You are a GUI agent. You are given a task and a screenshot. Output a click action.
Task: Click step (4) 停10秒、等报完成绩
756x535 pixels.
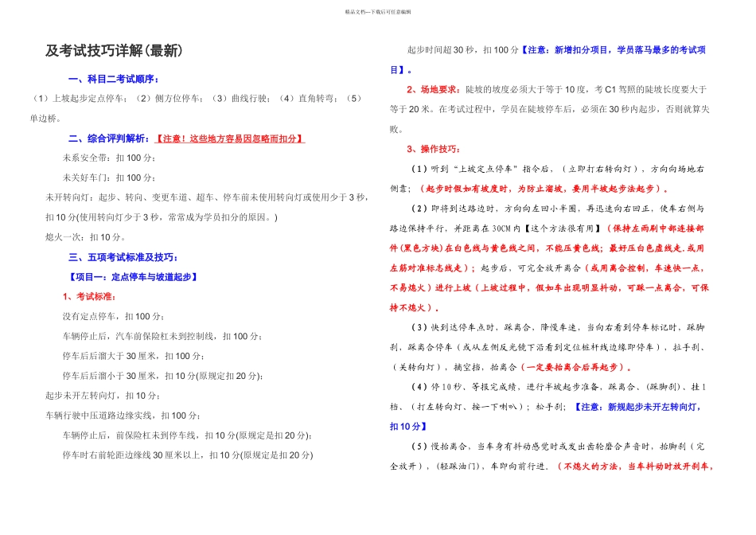pyautogui.click(x=559, y=387)
